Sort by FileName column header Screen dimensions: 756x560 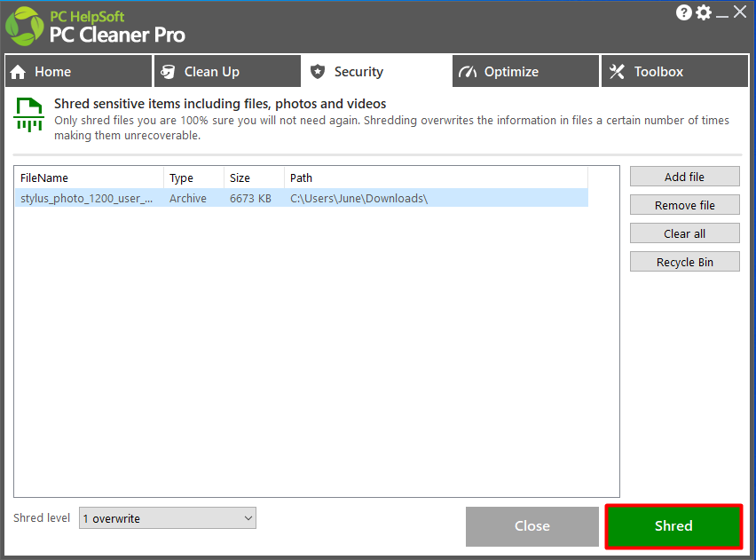pyautogui.click(x=90, y=178)
